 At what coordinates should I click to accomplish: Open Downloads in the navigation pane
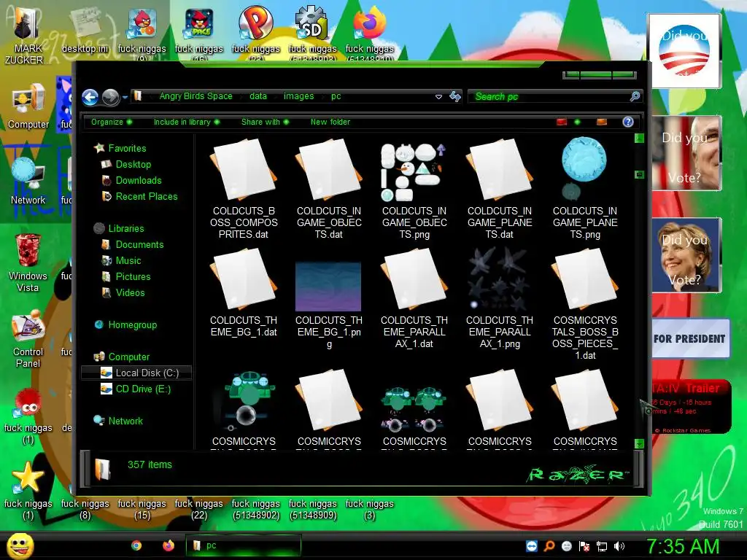coord(138,181)
